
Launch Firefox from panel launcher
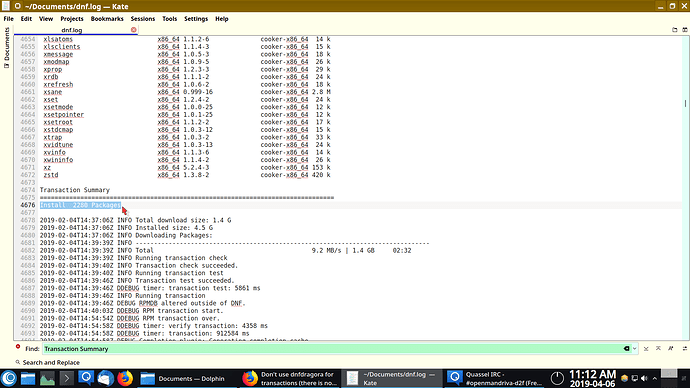tap(125, 378)
